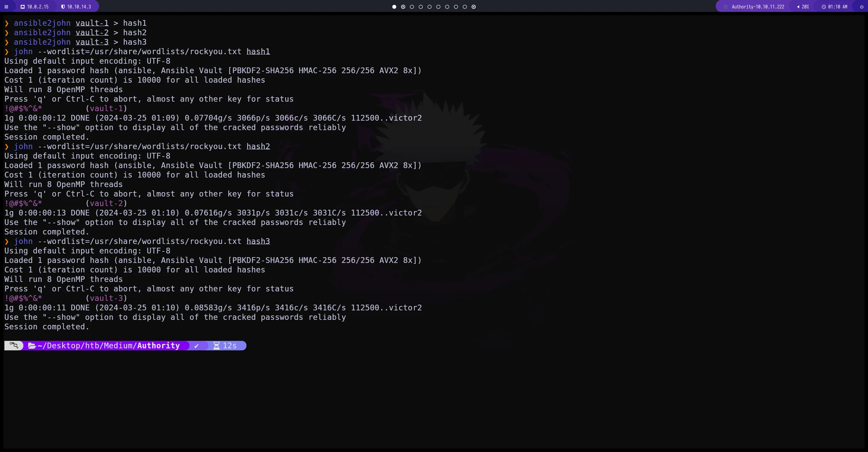
Task: Select the second workspace indicator
Action: (403, 7)
